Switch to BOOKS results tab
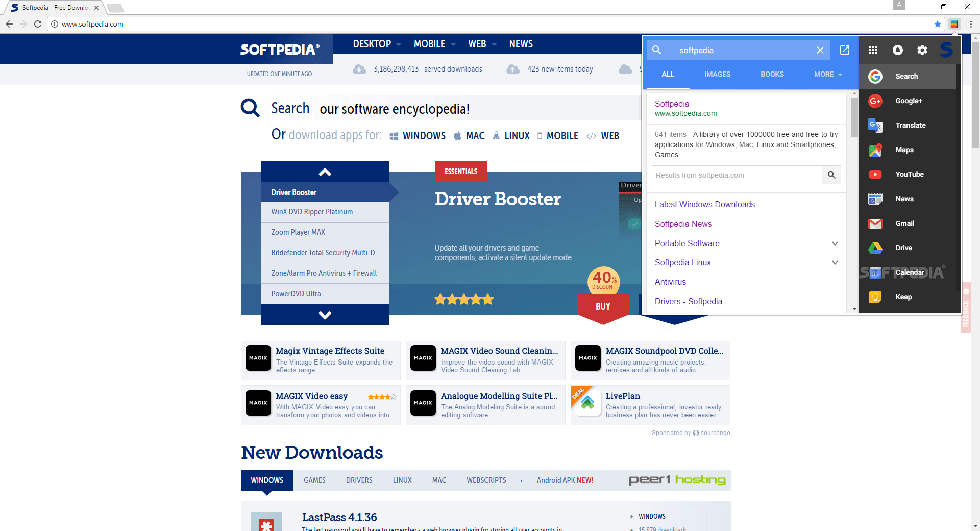 pyautogui.click(x=772, y=74)
